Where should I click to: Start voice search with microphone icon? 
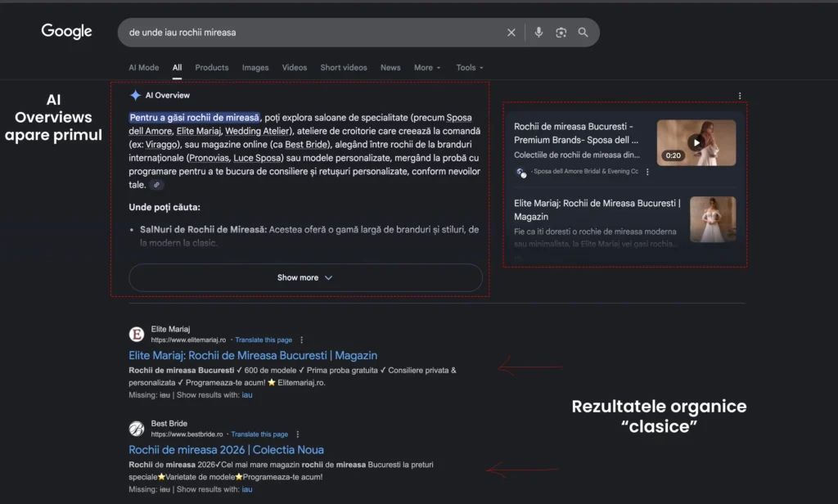click(x=538, y=33)
